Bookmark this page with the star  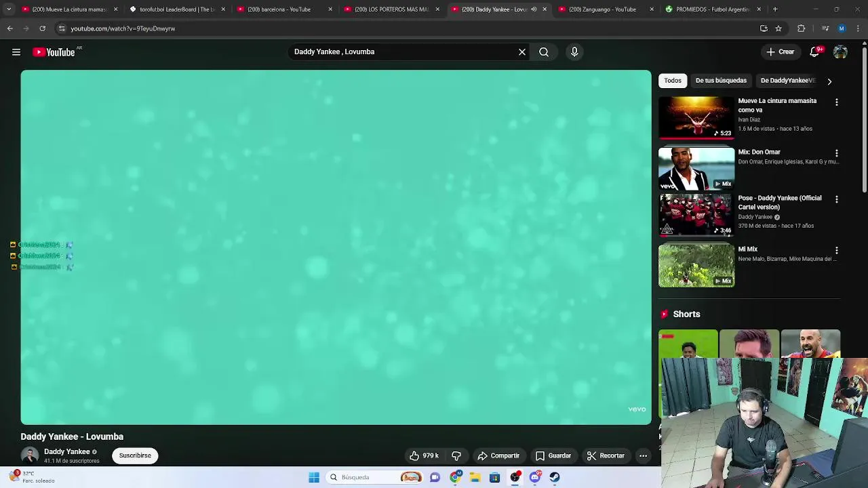(778, 28)
